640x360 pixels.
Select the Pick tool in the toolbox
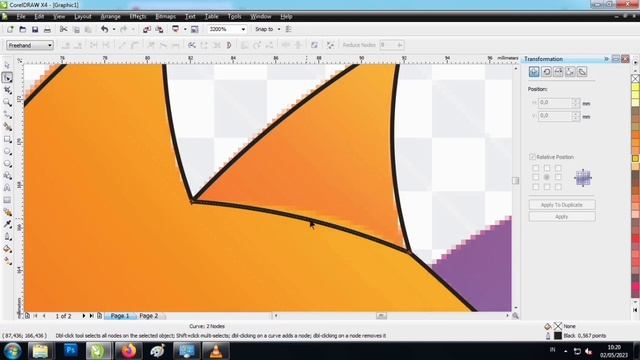click(x=7, y=66)
